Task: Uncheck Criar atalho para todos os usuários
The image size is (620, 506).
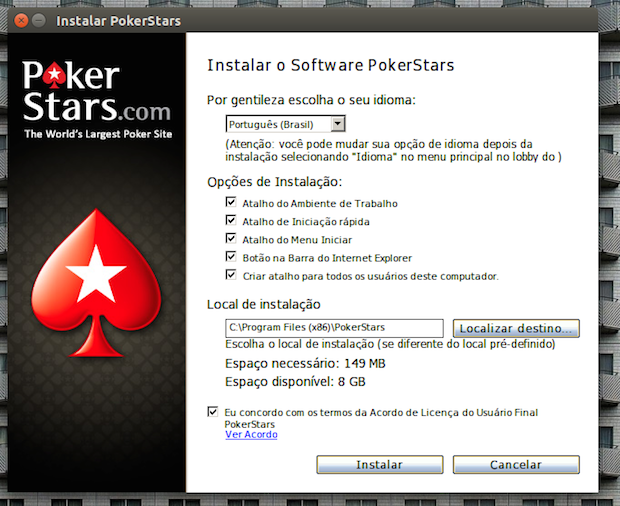Action: click(x=231, y=275)
